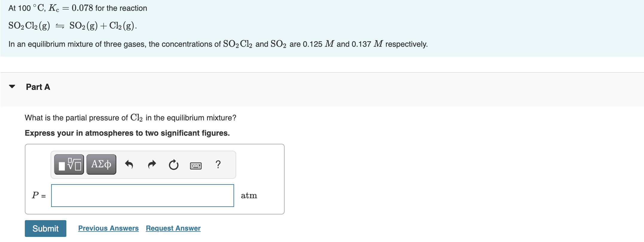Screen dimensions: 644x242
Task: Collapse Part A with the disclosure triangle
Action: [x=12, y=87]
